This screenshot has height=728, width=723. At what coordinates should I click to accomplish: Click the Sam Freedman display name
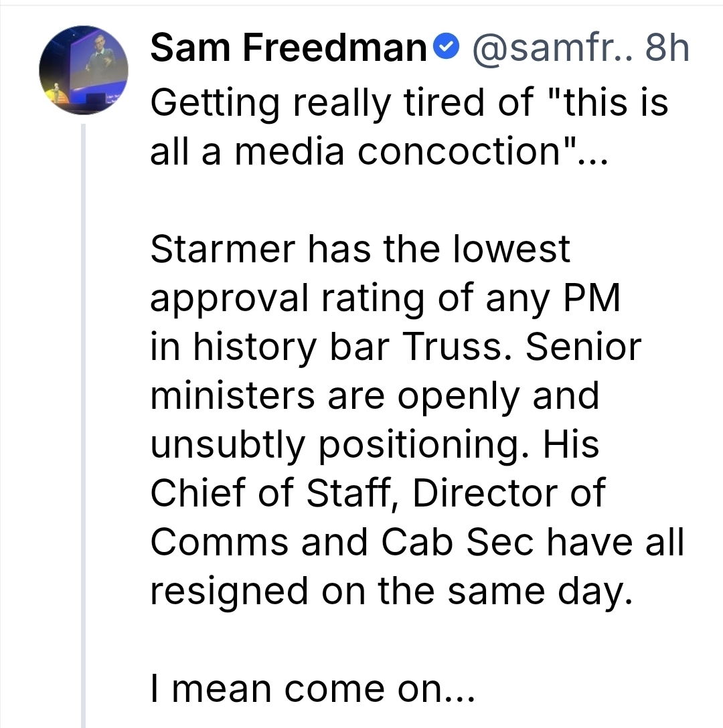(x=289, y=49)
